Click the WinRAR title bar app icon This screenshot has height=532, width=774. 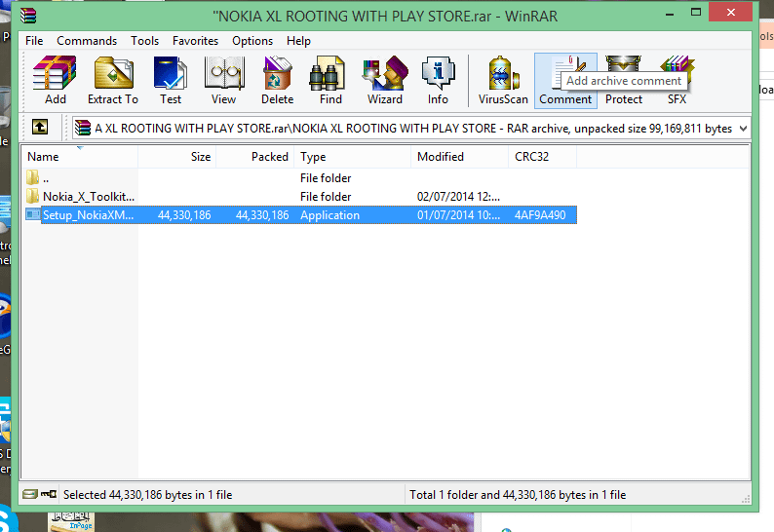tap(28, 16)
